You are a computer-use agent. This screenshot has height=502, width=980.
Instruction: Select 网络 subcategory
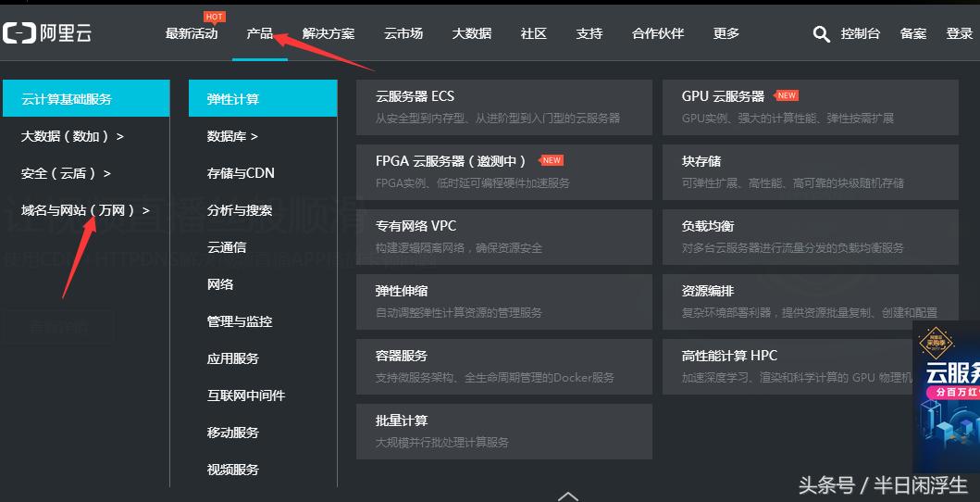click(220, 283)
